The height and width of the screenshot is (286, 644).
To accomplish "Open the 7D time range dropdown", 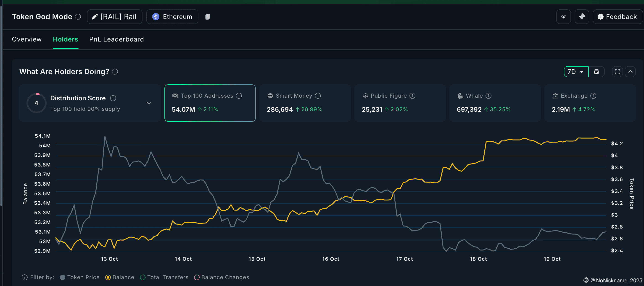I will 576,72.
